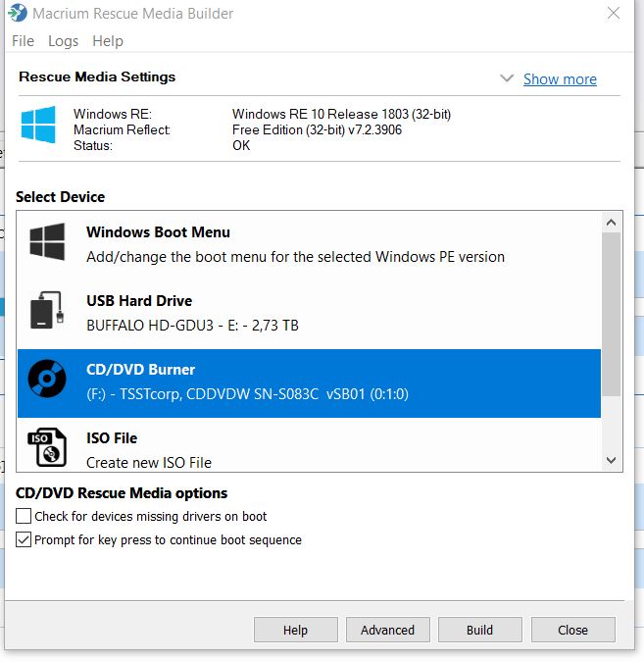
Task: Select 'Create new ISO File' entry
Action: tap(309, 445)
